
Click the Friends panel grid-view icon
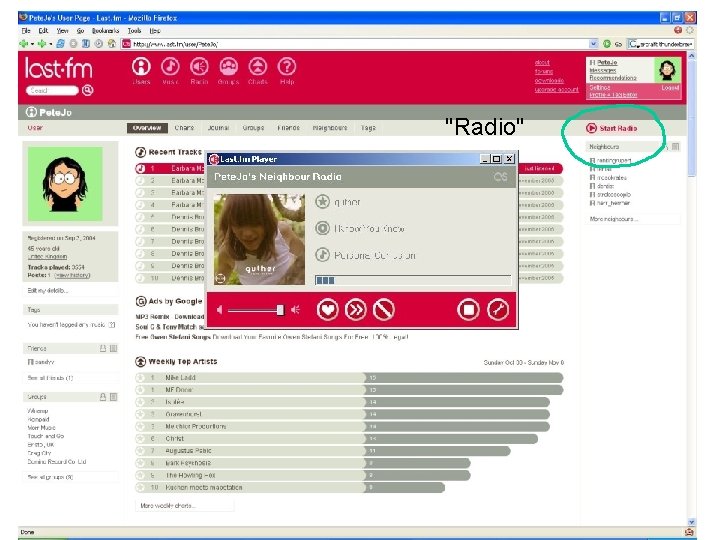[113, 349]
